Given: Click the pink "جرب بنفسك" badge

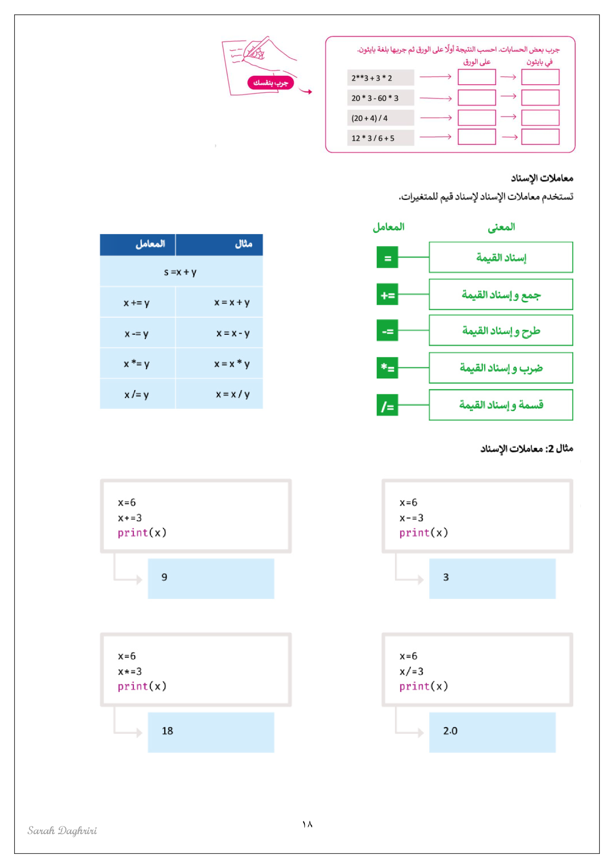Looking at the screenshot, I should (270, 83).
